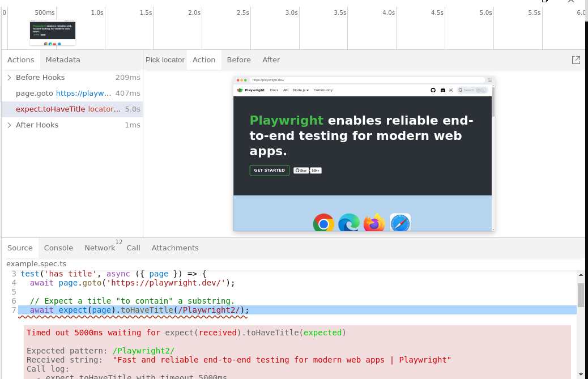Click the Safari browser logo in the snapshot
588x379 pixels.
[400, 223]
